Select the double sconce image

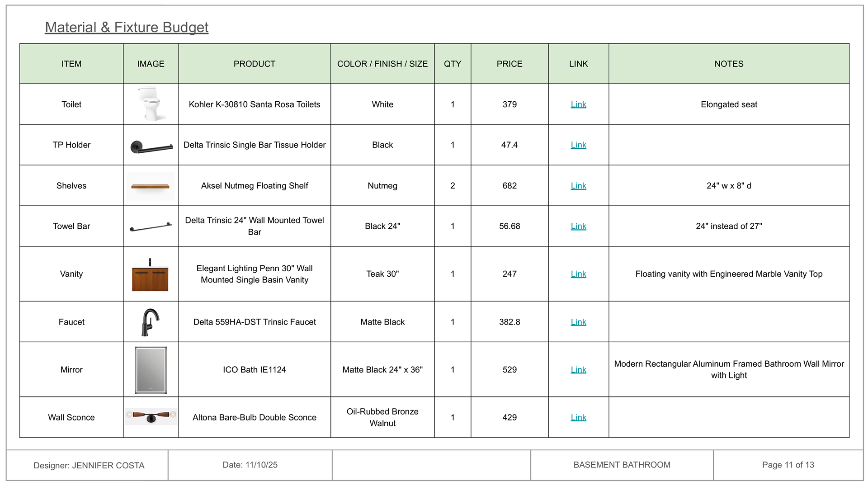(151, 416)
